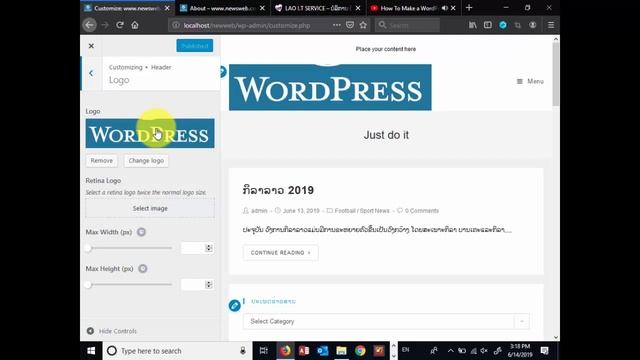The height and width of the screenshot is (360, 640).
Task: Click the Continue Reading button
Action: pyautogui.click(x=280, y=253)
